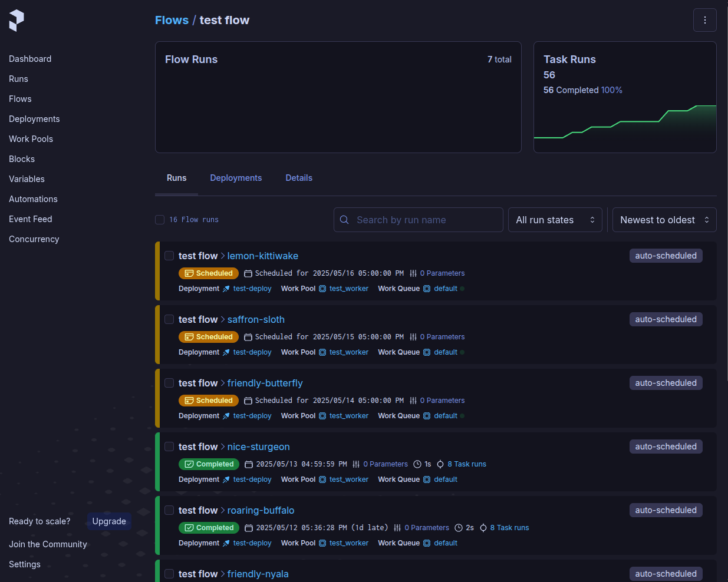Image resolution: width=728 pixels, height=582 pixels.
Task: Click the rocket deployment icon in friendly-butterfly row
Action: 226,416
